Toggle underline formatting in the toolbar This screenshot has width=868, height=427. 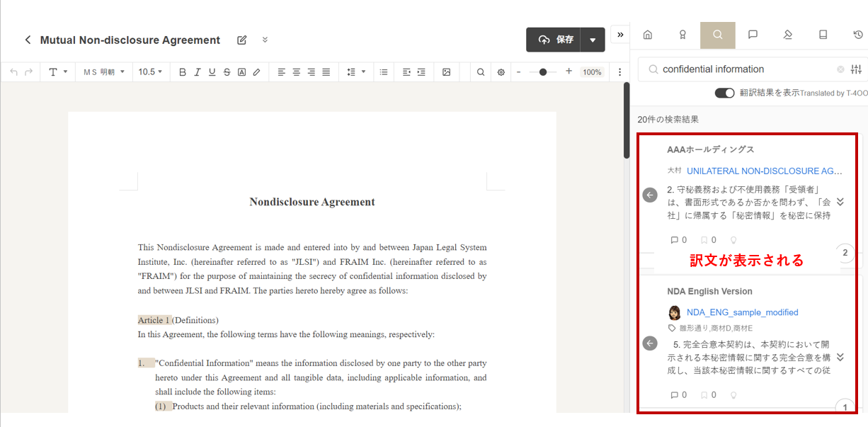212,72
